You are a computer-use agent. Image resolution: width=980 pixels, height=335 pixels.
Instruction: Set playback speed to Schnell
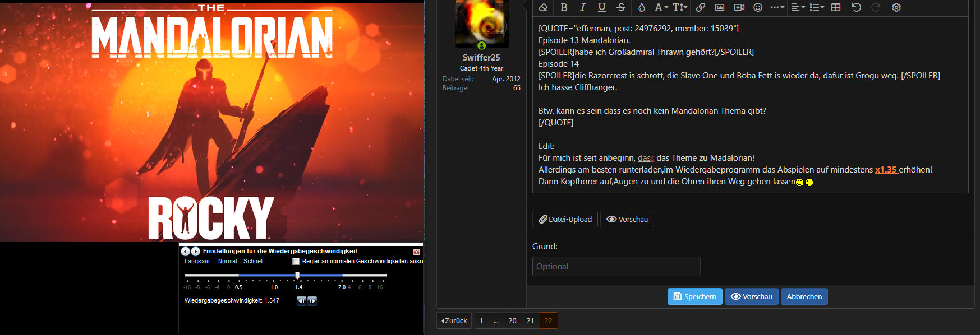(x=253, y=261)
